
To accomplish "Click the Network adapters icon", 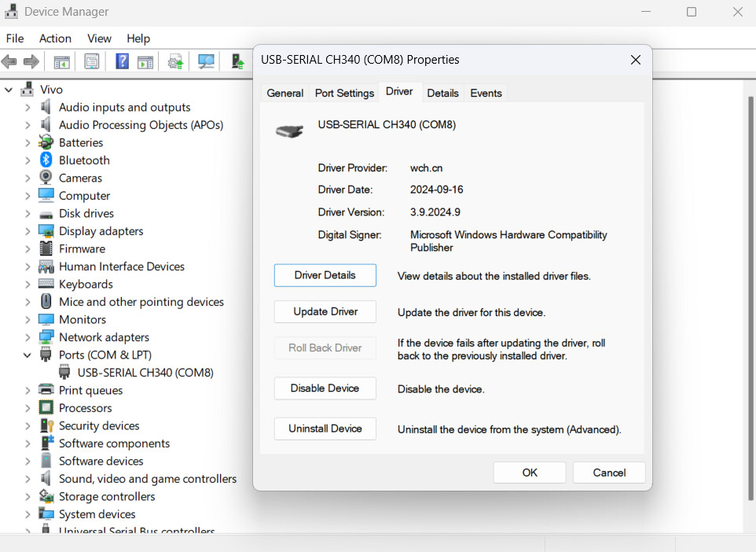I will 46,337.
